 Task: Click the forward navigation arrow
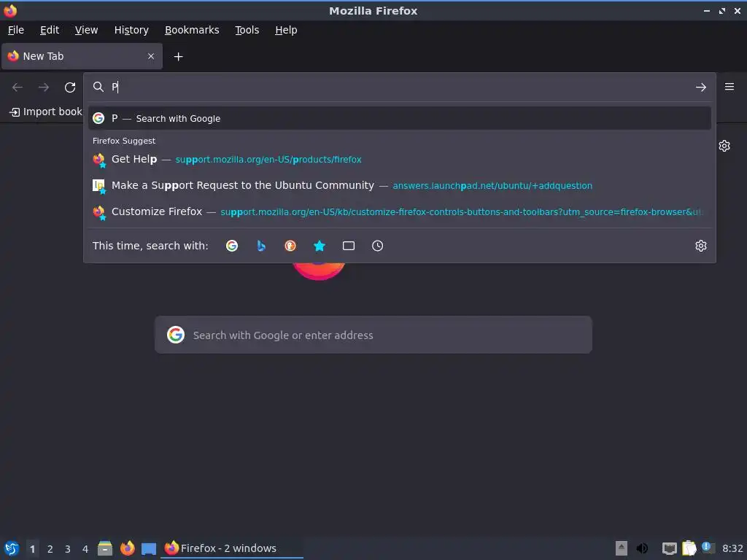click(x=44, y=87)
